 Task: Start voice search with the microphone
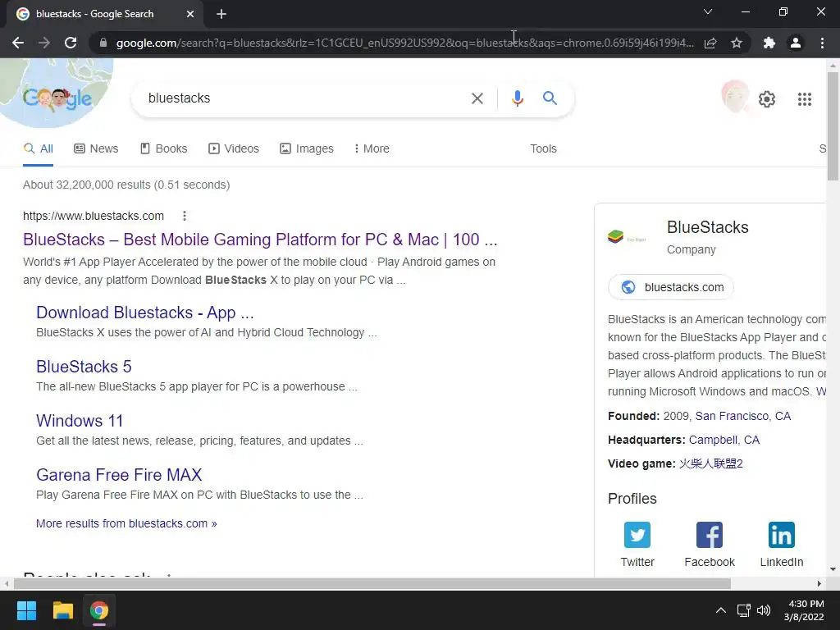point(517,98)
